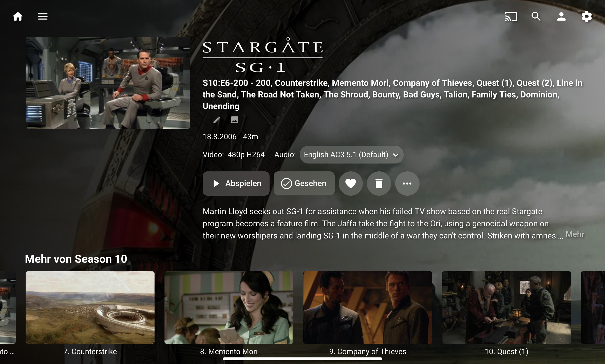605x364 pixels.
Task: Open the 9. Company of Thieves episode
Action: coord(368,308)
